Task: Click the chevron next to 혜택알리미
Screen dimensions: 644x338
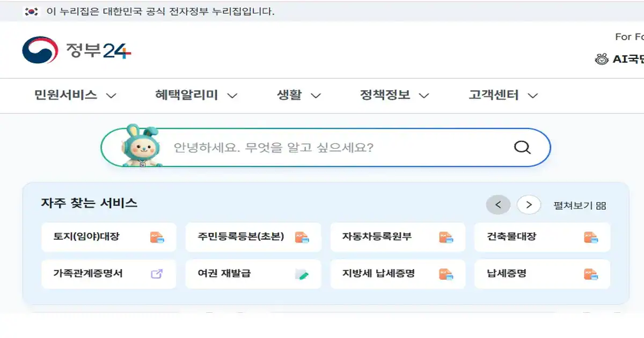Action: 232,96
